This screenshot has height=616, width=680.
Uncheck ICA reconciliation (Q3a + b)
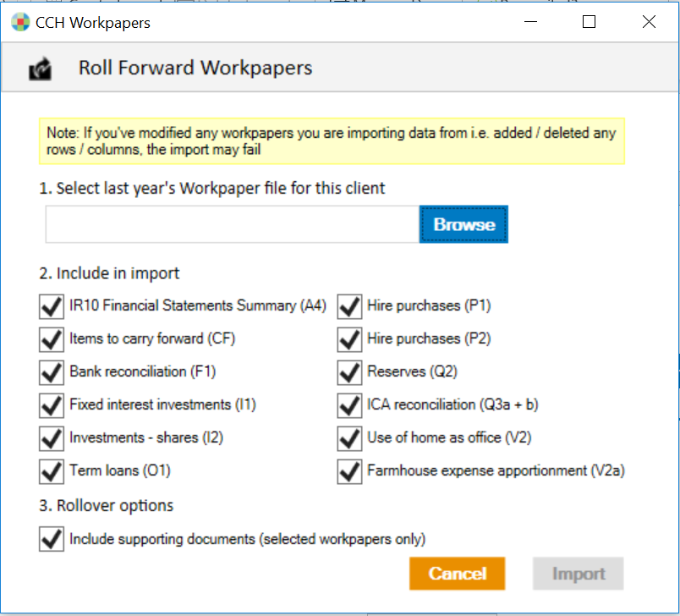[349, 405]
